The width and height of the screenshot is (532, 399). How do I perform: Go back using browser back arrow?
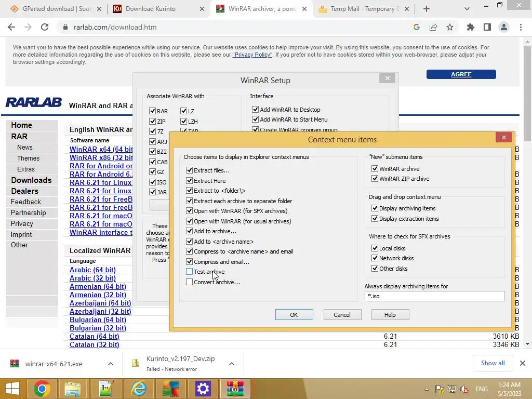point(11,27)
